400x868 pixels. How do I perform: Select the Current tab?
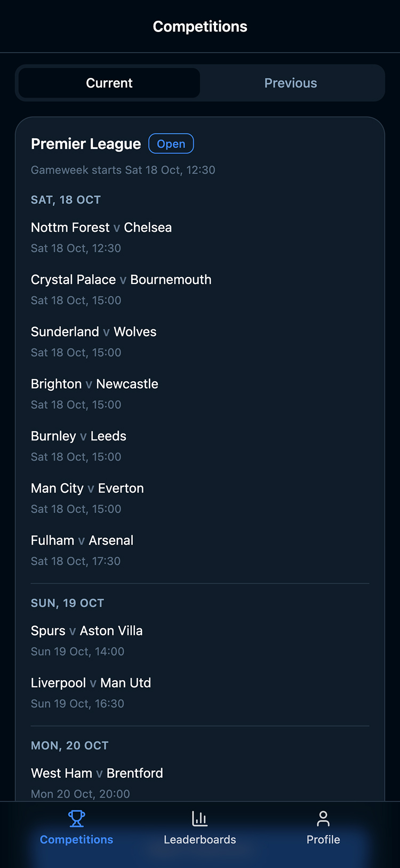[x=109, y=83]
